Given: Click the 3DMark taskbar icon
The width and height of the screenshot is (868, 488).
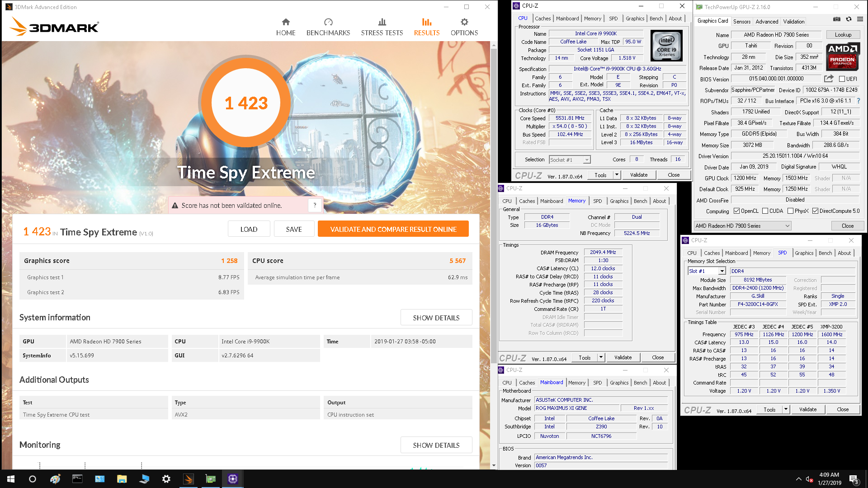Looking at the screenshot, I should (x=189, y=479).
